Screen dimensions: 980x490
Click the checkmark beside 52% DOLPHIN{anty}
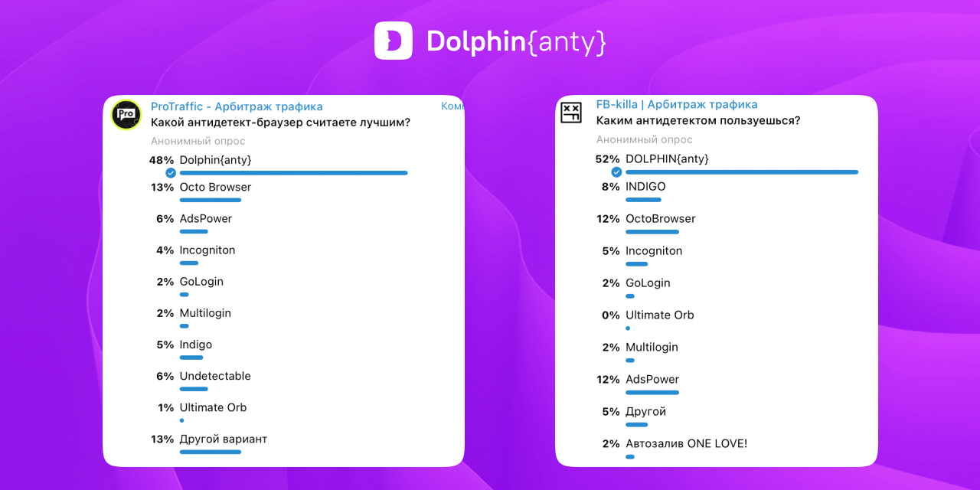pyautogui.click(x=616, y=172)
